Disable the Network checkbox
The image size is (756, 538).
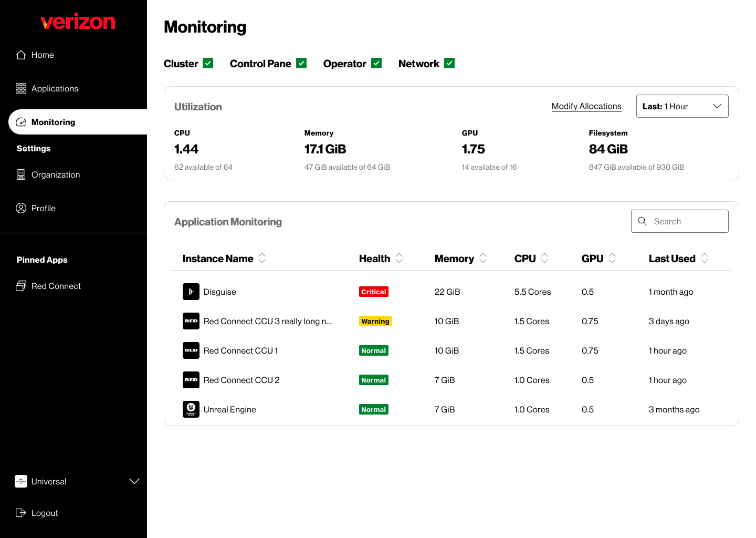pos(449,63)
